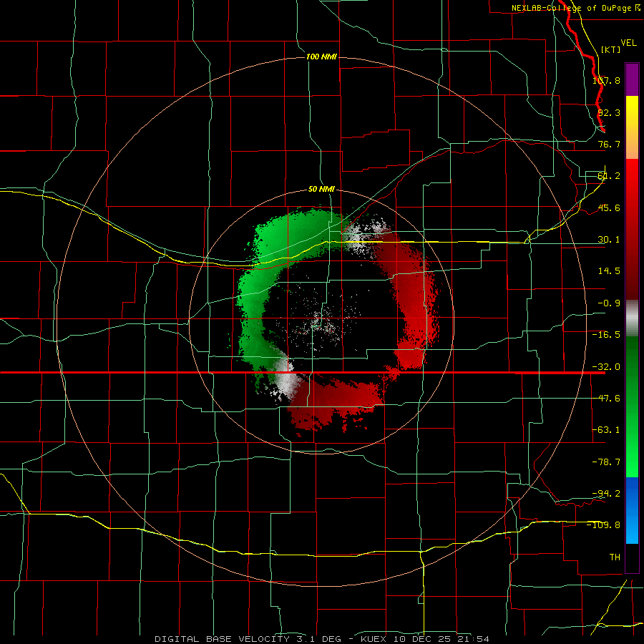
Task: Click the -78.7 legend value
Action: [606, 462]
